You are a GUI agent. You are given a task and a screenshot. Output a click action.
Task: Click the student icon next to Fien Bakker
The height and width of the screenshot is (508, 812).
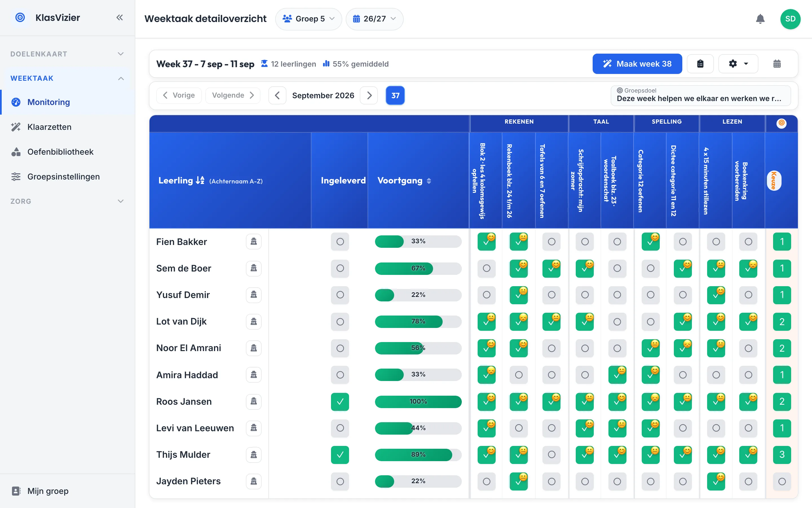click(x=254, y=241)
